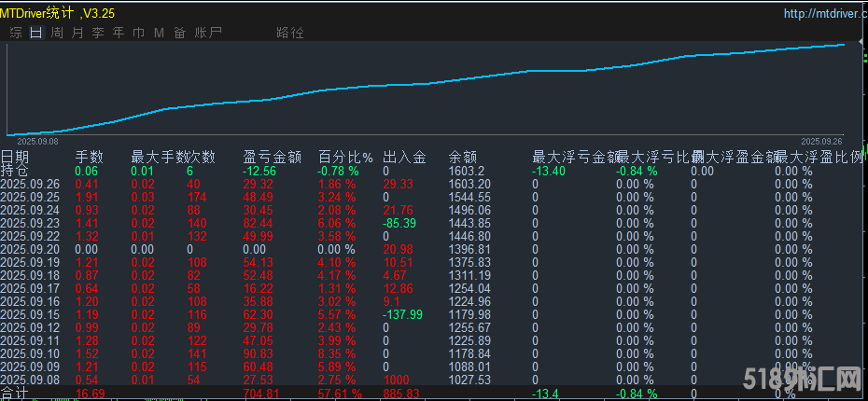
Task: Select the 2025.09.26 date row
Action: tap(30, 185)
